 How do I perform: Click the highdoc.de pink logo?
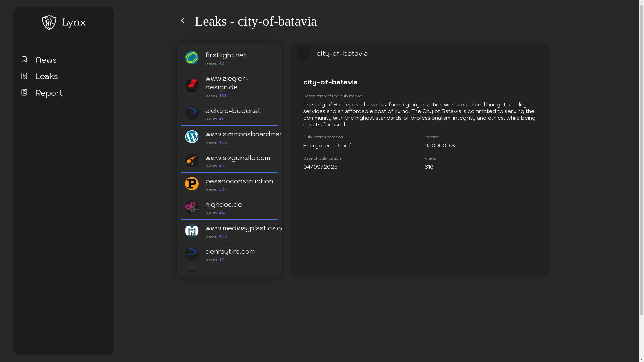[192, 207]
